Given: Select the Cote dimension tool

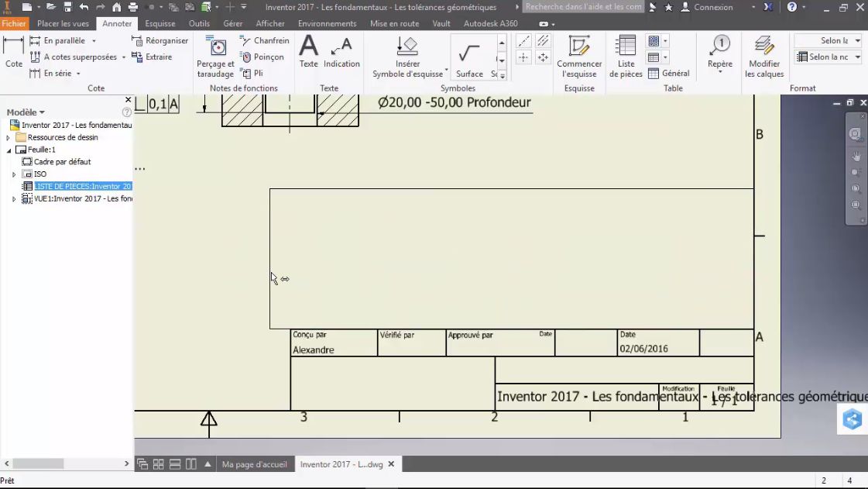Looking at the screenshot, I should pyautogui.click(x=14, y=51).
